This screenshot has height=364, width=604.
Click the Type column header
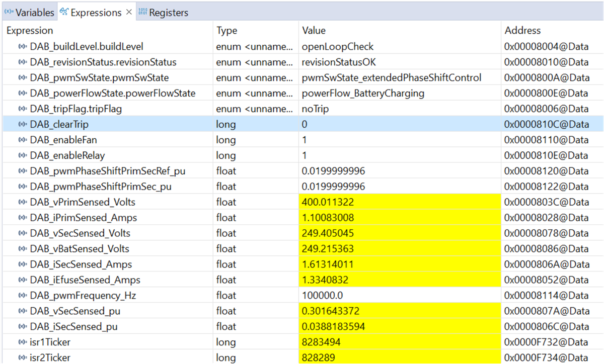pos(226,31)
